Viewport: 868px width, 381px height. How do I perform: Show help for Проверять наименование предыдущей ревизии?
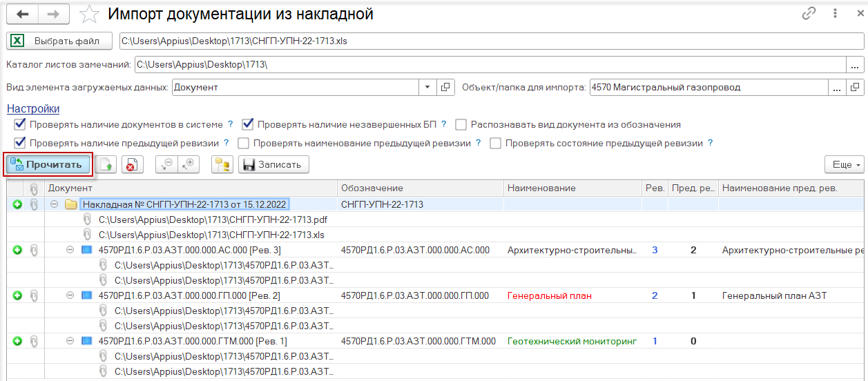coord(478,144)
